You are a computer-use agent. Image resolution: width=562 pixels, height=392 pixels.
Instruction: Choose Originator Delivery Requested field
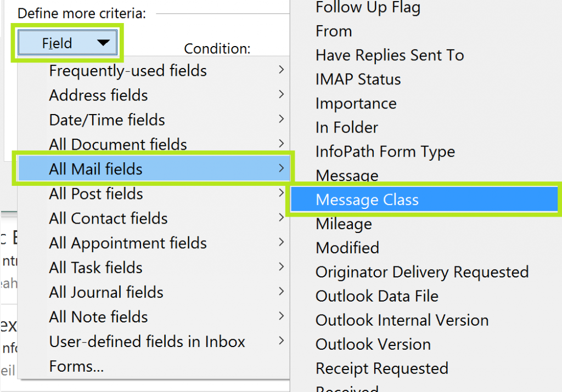coord(422,272)
